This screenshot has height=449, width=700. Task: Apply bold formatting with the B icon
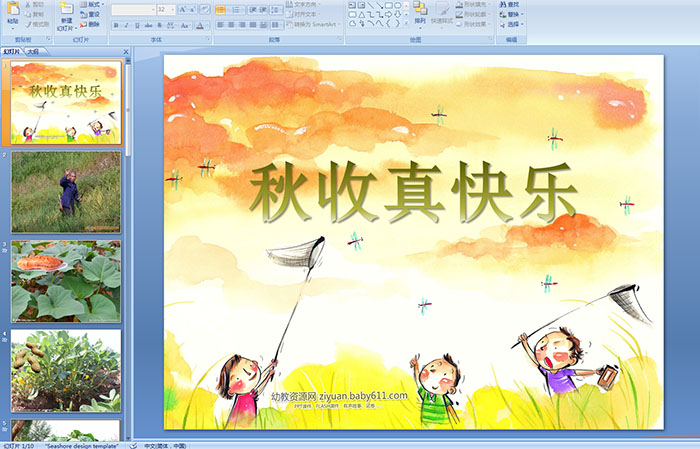pyautogui.click(x=115, y=25)
